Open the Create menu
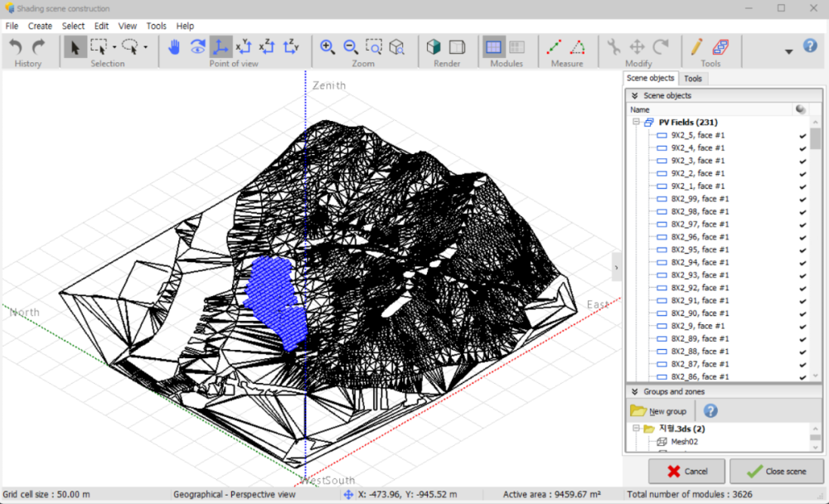 tap(40, 26)
